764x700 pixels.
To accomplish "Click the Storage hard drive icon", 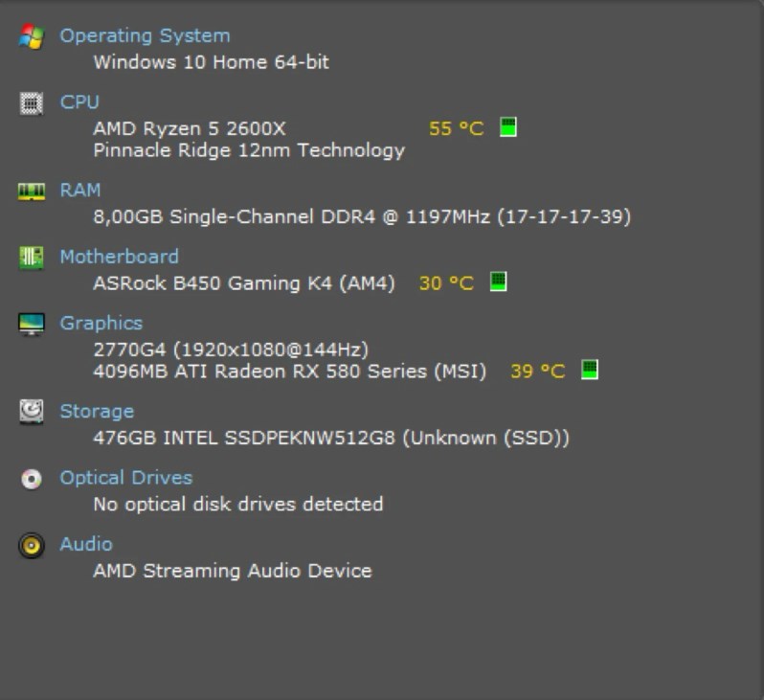I will (x=32, y=412).
